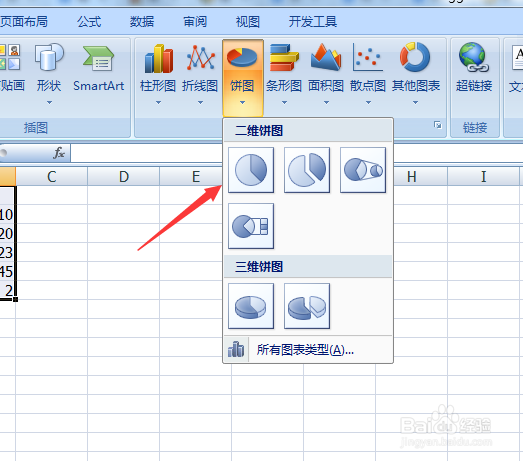The height and width of the screenshot is (461, 523).
Task: Choose the bar-of-pie chart thumbnail
Action: 251,226
